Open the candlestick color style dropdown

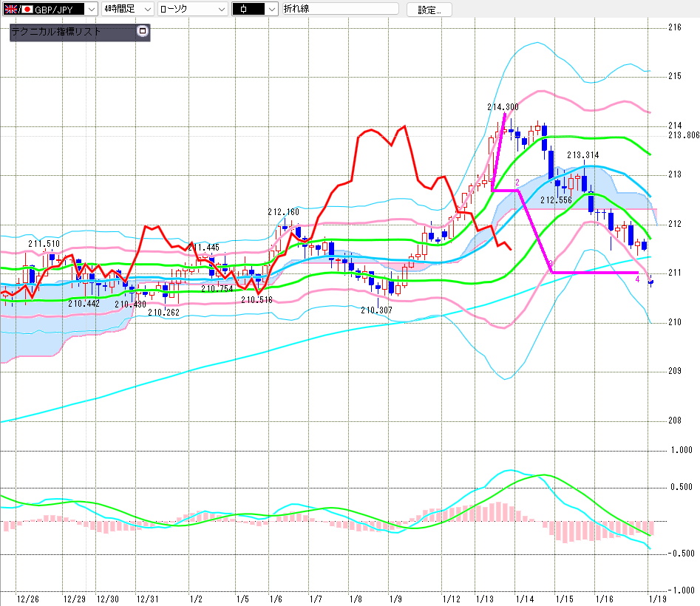point(271,9)
